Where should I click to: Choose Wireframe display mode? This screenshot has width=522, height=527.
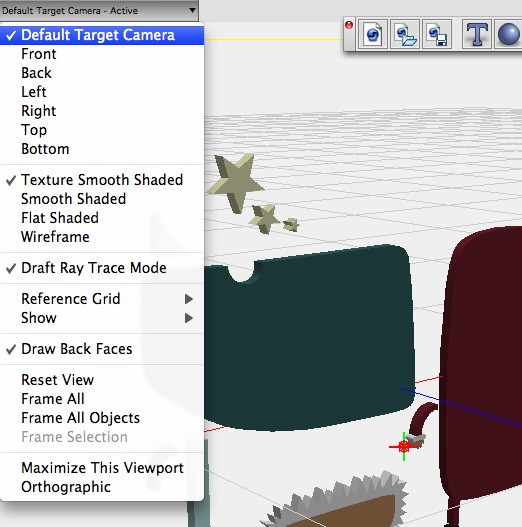pyautogui.click(x=102, y=237)
